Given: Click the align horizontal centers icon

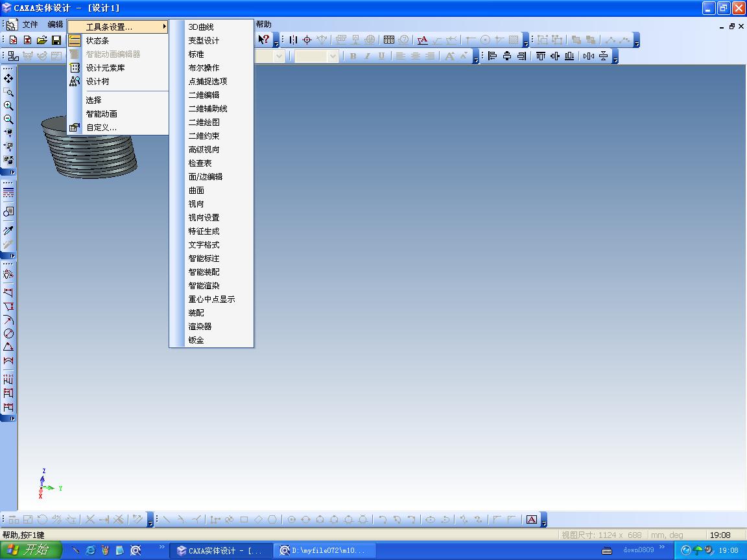Looking at the screenshot, I should (x=507, y=56).
